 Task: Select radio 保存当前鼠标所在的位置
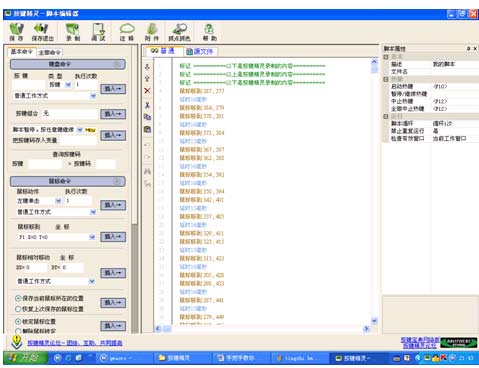(18, 298)
